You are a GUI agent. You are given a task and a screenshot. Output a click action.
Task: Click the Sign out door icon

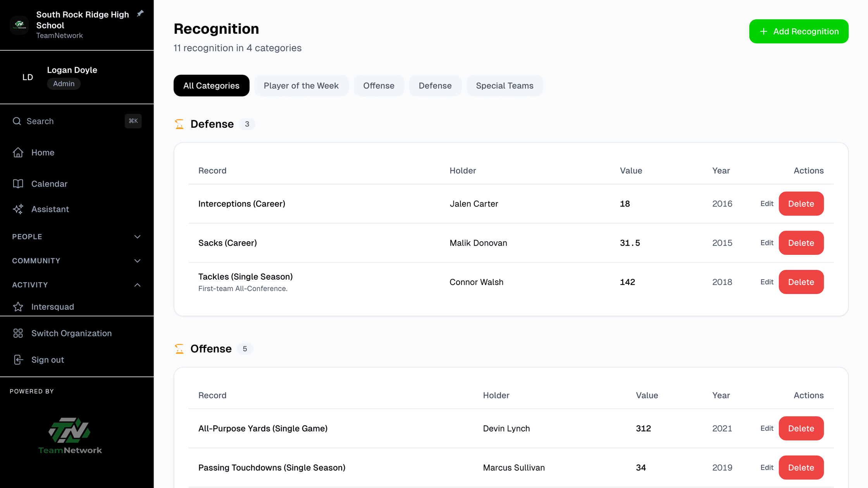pyautogui.click(x=18, y=360)
